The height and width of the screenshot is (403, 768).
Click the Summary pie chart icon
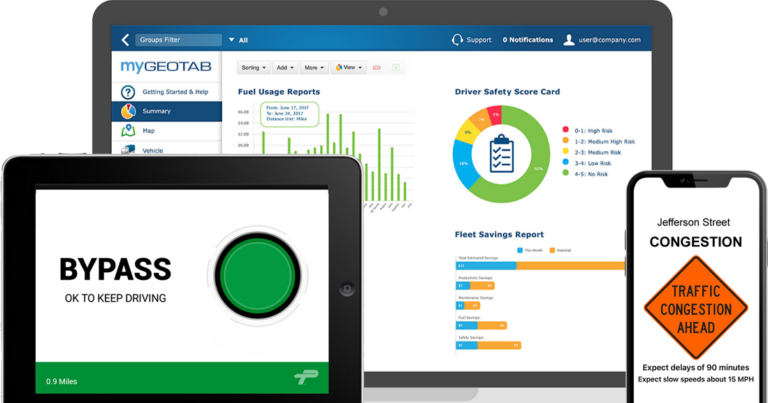(x=127, y=111)
